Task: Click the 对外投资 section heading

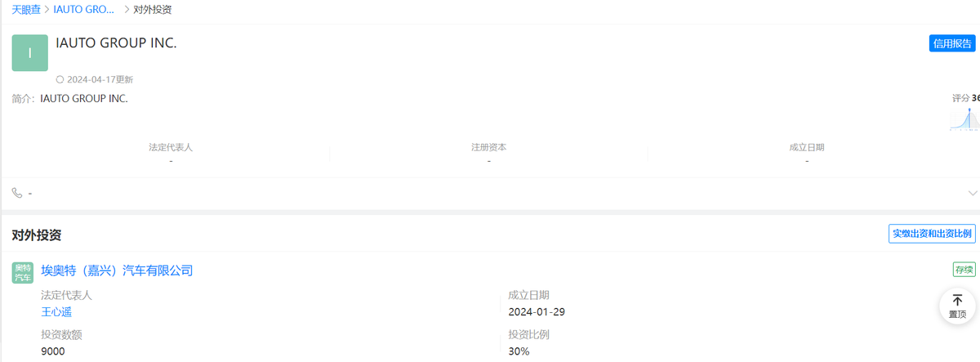Action: coord(37,235)
